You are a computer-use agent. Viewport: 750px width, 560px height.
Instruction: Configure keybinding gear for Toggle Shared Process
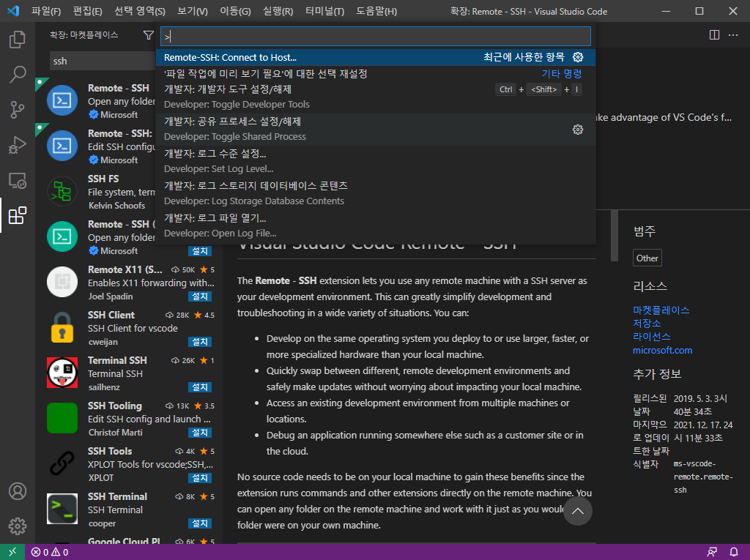point(578,130)
